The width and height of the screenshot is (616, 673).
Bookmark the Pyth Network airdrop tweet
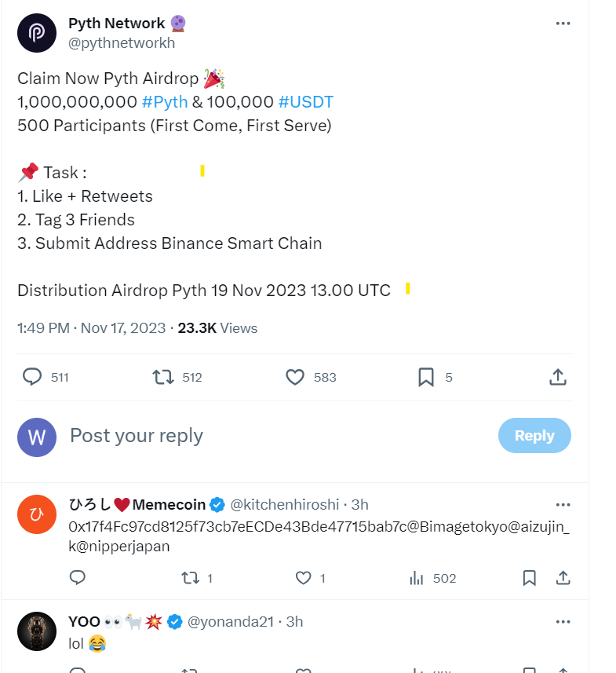tap(426, 378)
